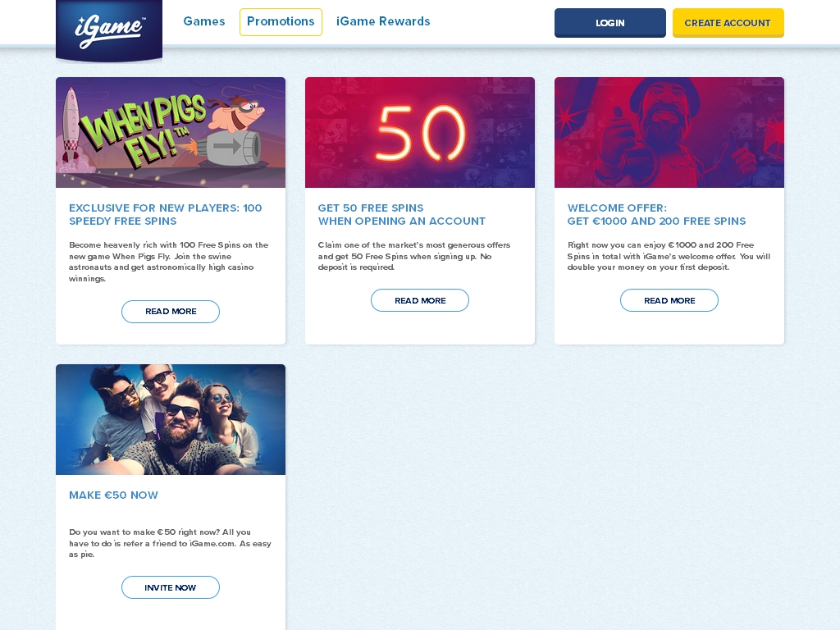Open the Games menu item
Viewport: 840px width, 630px height.
[204, 21]
